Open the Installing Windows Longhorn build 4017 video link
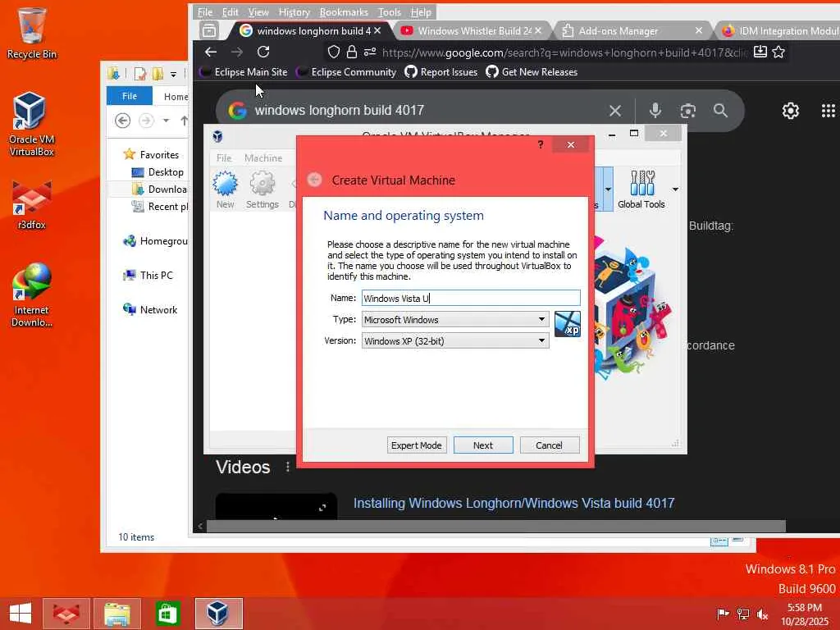The width and height of the screenshot is (840, 630). [514, 503]
